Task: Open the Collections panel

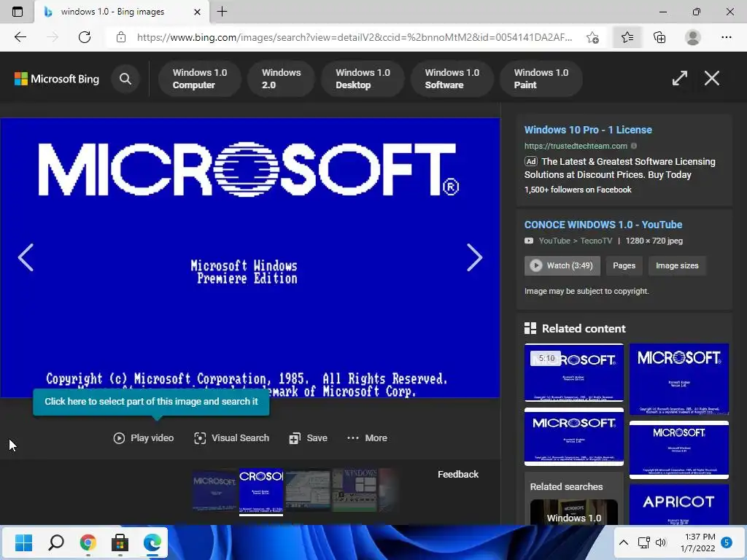Action: coord(659,37)
